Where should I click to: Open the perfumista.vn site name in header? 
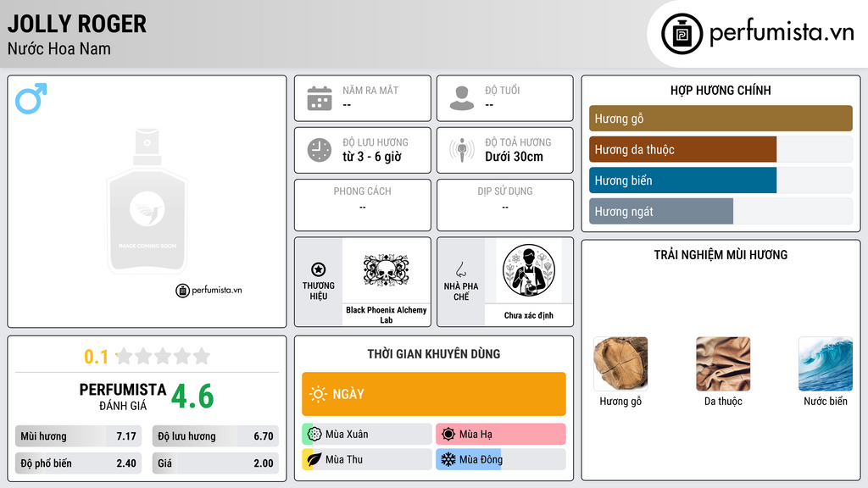[x=782, y=33]
